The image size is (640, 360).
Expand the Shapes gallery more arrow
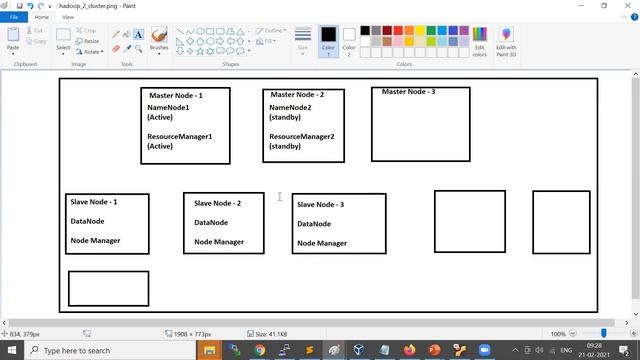[x=249, y=51]
